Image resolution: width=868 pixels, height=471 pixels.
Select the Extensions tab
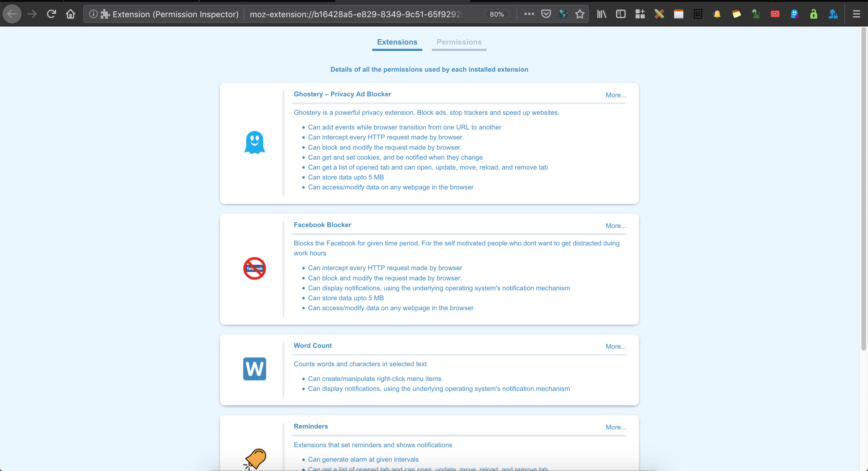point(397,41)
